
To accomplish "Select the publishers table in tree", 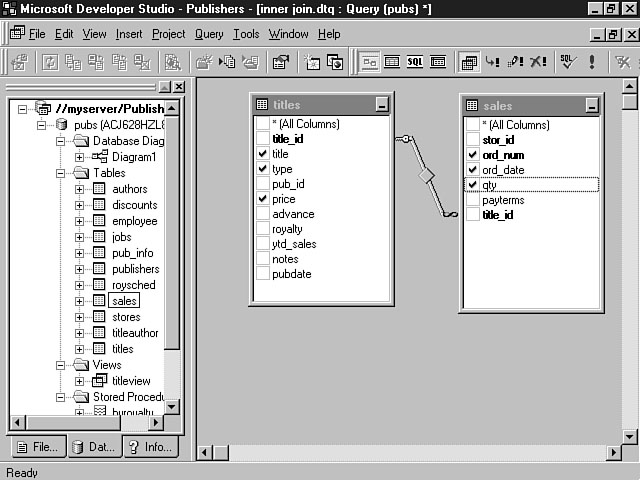I will pyautogui.click(x=135, y=269).
